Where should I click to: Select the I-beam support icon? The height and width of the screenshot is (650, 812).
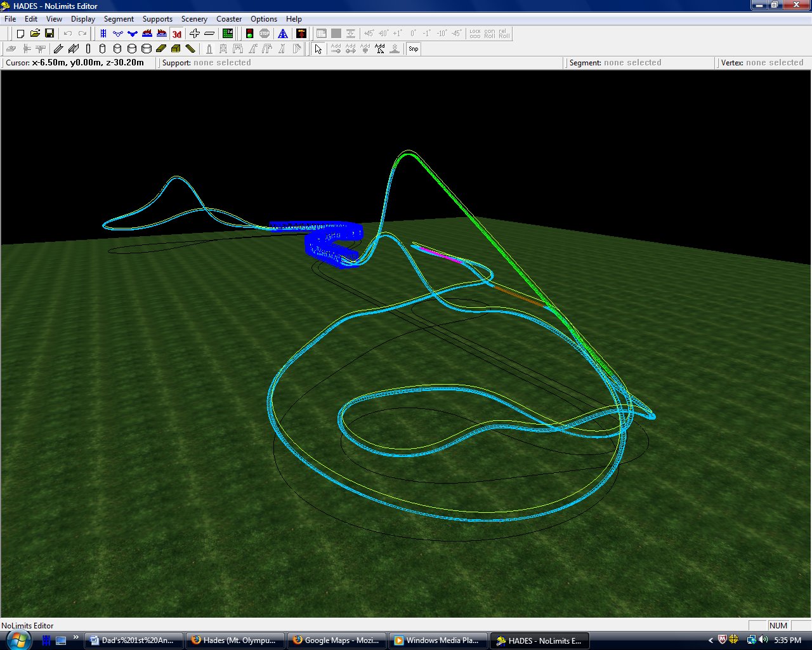pos(73,49)
